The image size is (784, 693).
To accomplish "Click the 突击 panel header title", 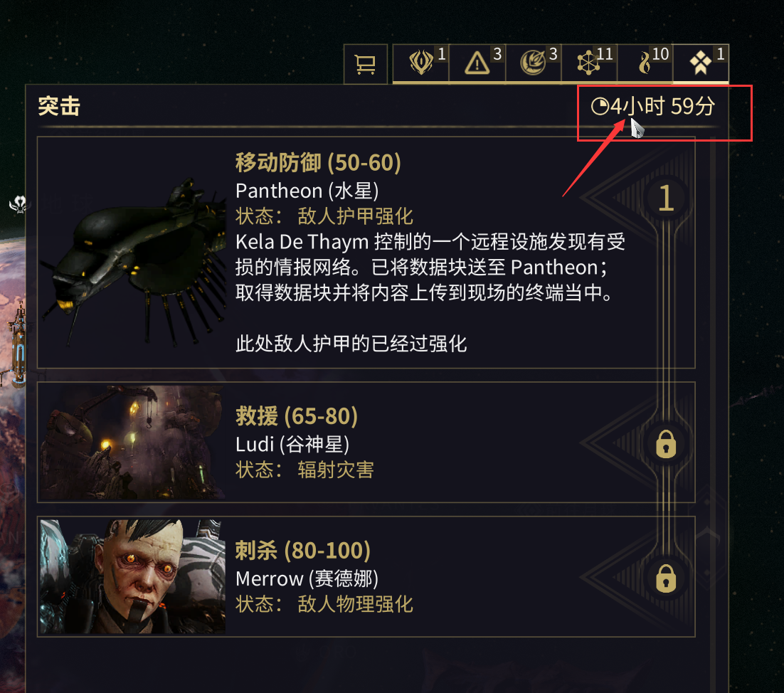I will 59,107.
